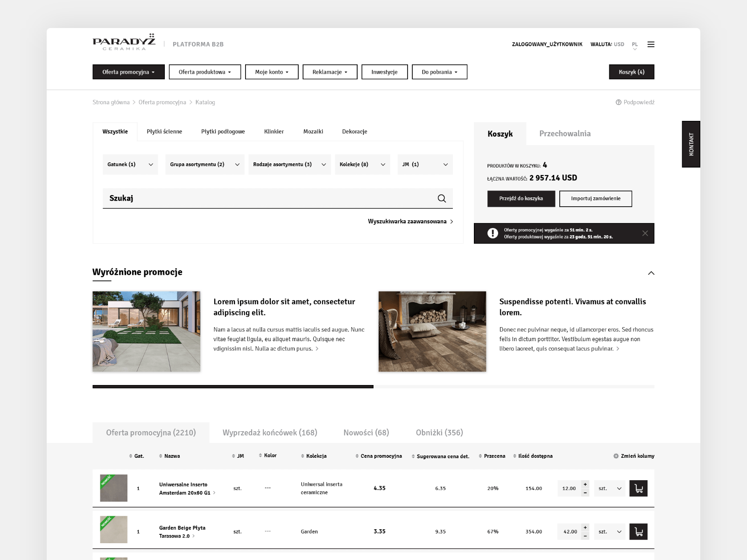Open the Moje konto menu
747x560 pixels.
pos(272,72)
